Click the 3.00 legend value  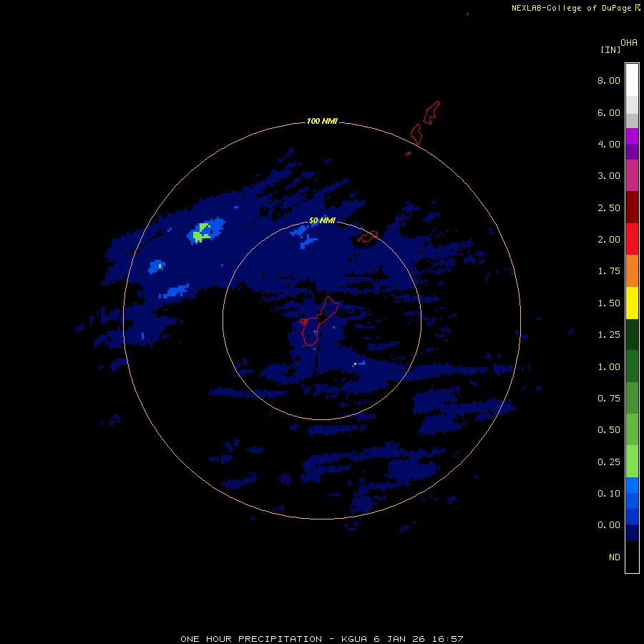click(609, 176)
